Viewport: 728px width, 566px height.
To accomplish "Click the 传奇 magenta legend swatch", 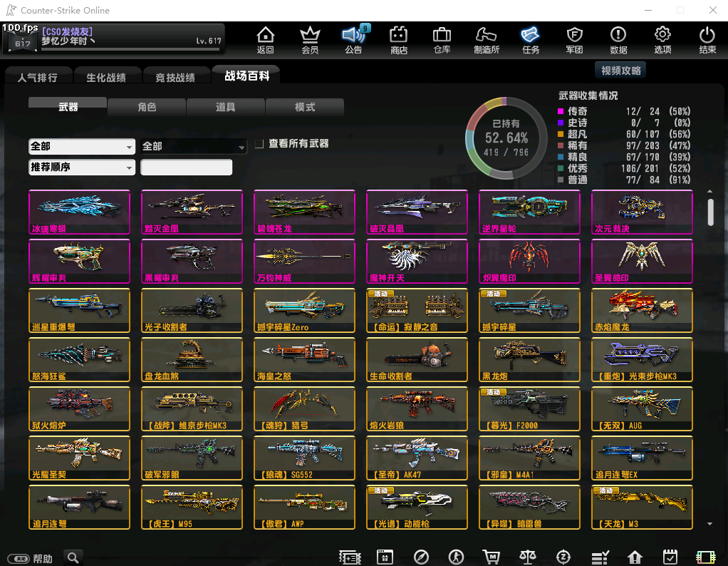I will click(x=561, y=111).
